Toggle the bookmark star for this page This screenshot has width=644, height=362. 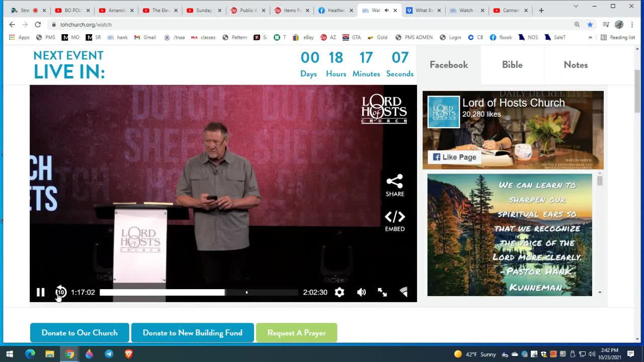(x=590, y=24)
